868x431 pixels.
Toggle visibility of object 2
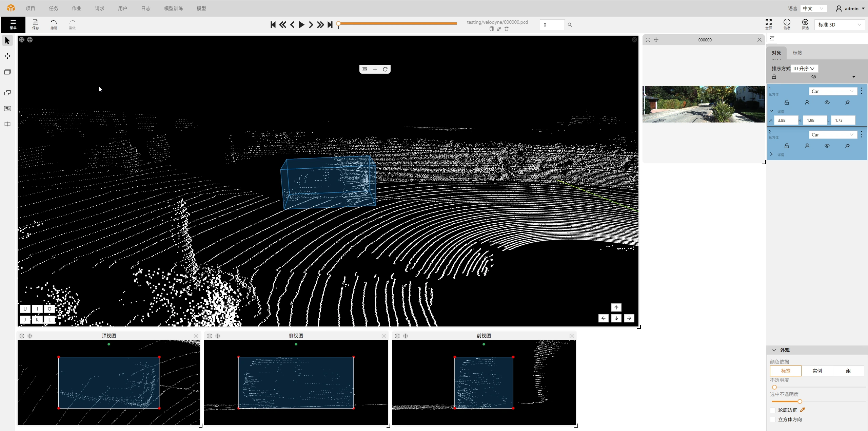[827, 146]
